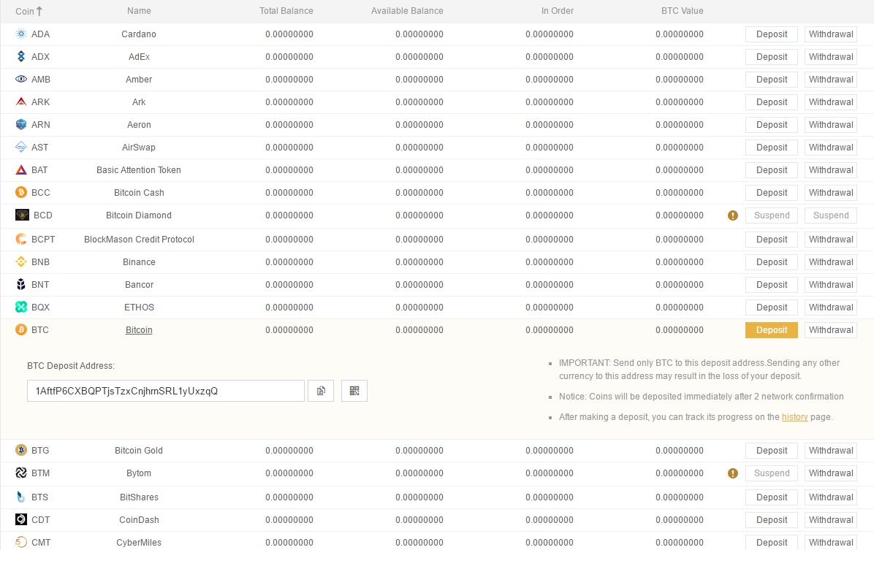This screenshot has height=588, width=874.
Task: Click Deposit for BitShares BTS
Action: (x=772, y=497)
